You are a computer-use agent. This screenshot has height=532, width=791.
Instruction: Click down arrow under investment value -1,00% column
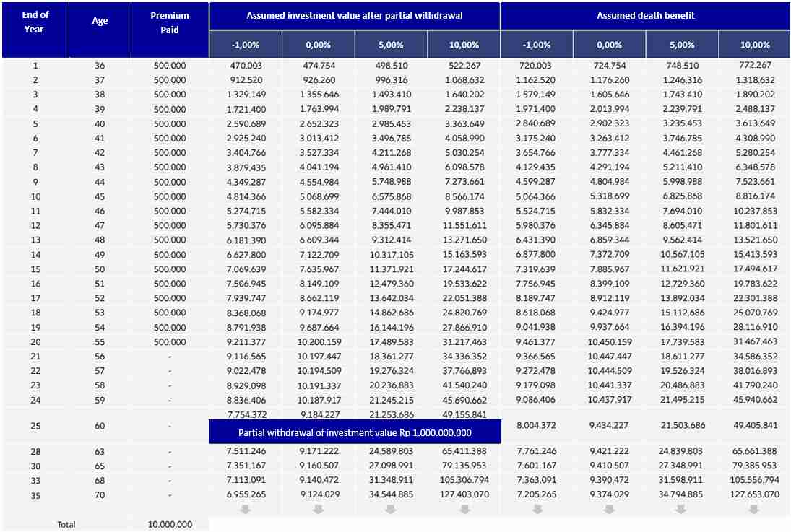[246, 509]
